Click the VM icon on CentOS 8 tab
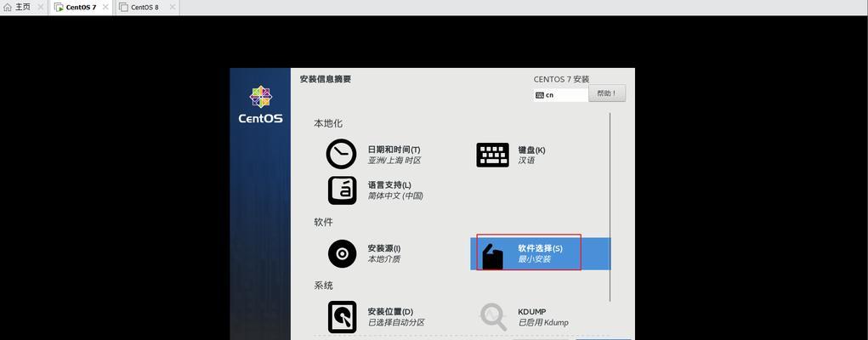Image resolution: width=868 pixels, height=340 pixels. tap(124, 7)
